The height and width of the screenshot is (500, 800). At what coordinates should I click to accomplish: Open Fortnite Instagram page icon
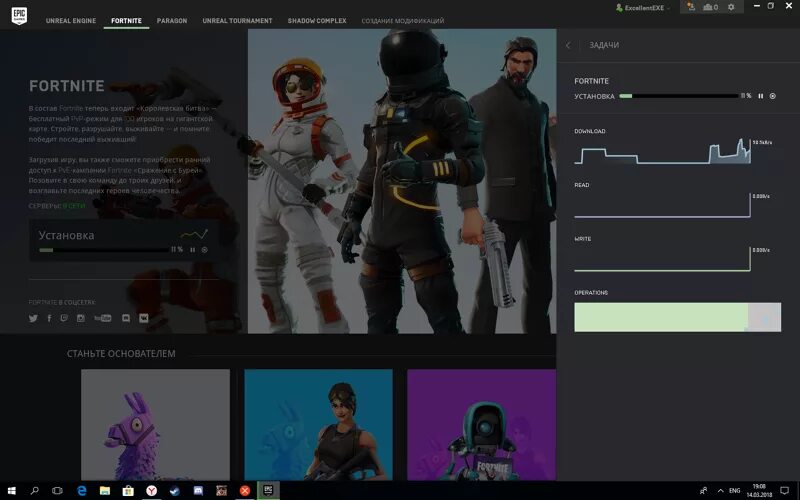81,318
